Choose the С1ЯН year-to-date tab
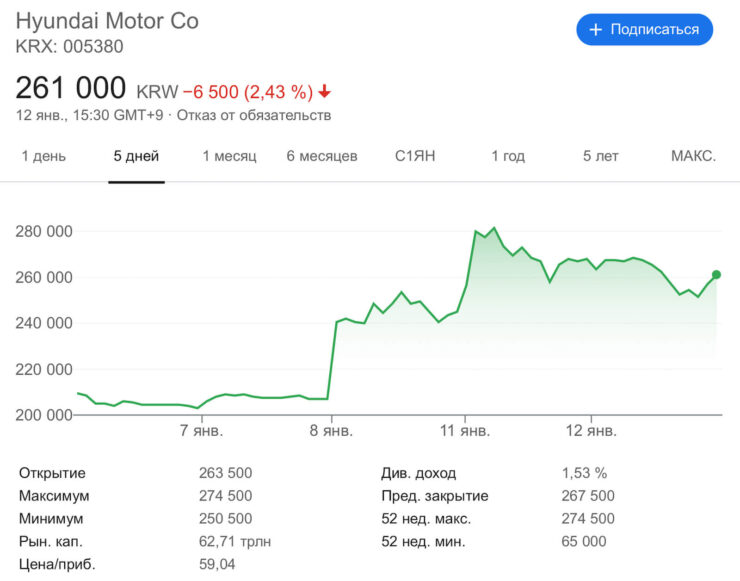The width and height of the screenshot is (740, 581). pyautogui.click(x=415, y=156)
